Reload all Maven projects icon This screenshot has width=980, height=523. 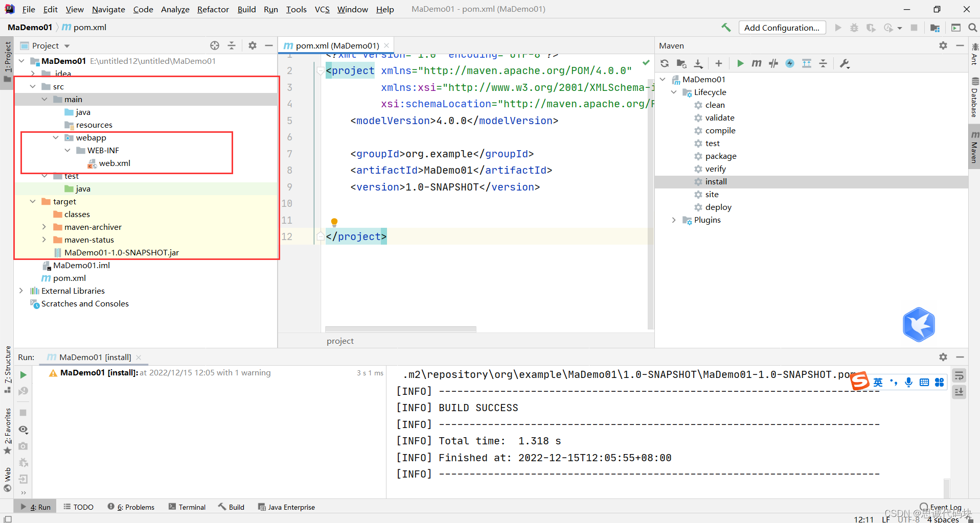665,63
